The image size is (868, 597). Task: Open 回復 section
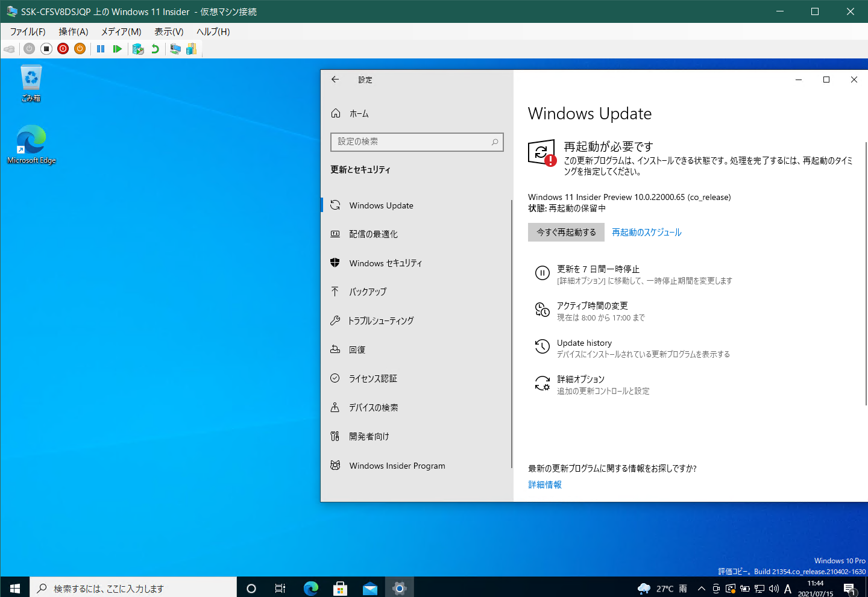pos(416,350)
